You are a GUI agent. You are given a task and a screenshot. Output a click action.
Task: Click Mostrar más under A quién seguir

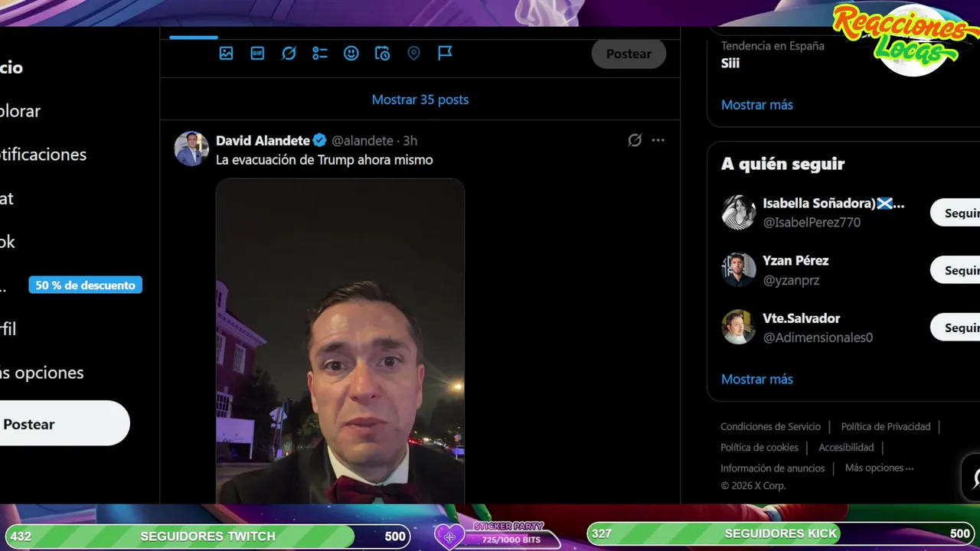(756, 379)
